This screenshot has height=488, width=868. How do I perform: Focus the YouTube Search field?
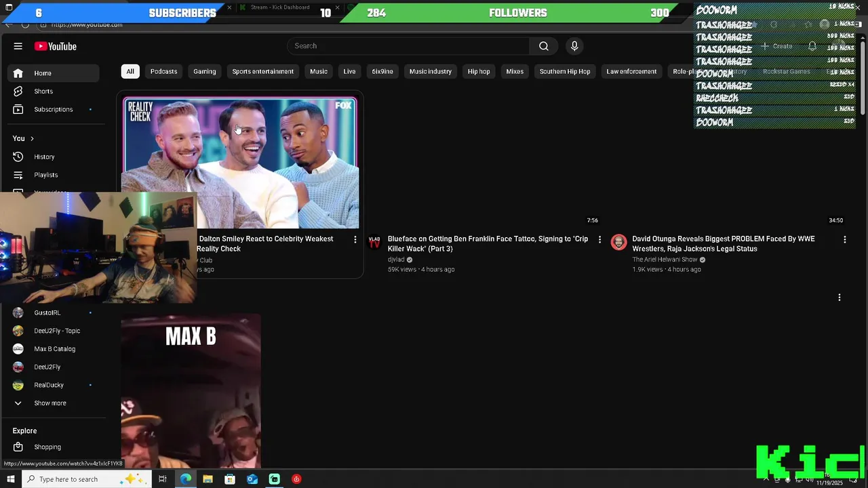pyautogui.click(x=409, y=46)
